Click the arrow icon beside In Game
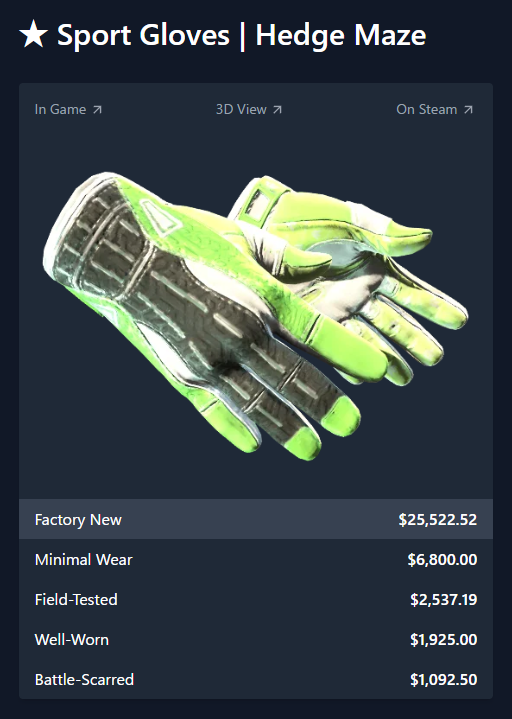This screenshot has width=512, height=719. (x=97, y=110)
